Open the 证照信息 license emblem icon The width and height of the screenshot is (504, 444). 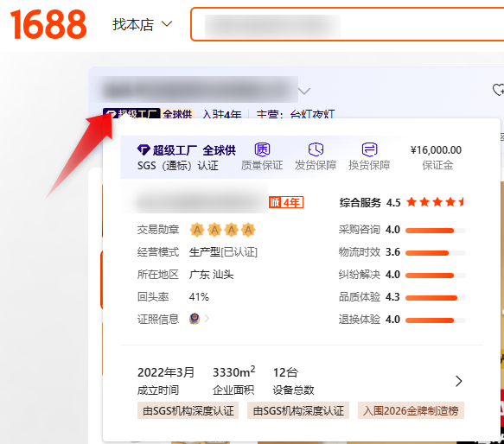[x=195, y=319]
